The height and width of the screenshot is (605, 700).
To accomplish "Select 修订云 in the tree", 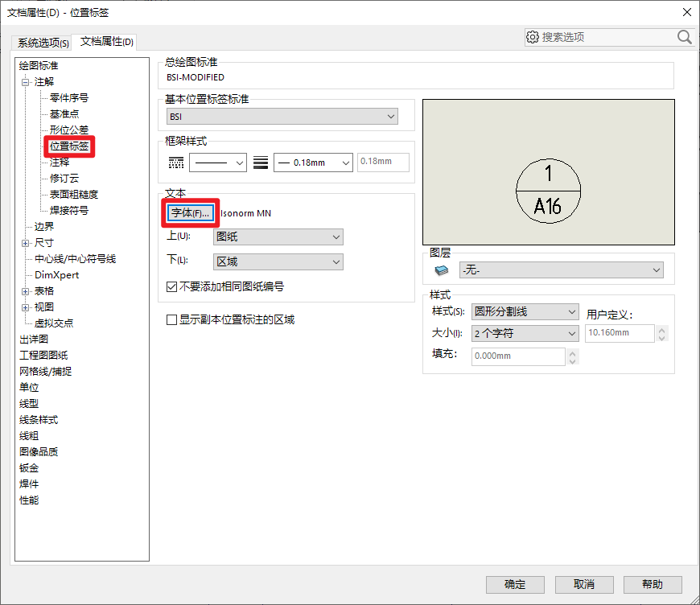I will point(64,178).
